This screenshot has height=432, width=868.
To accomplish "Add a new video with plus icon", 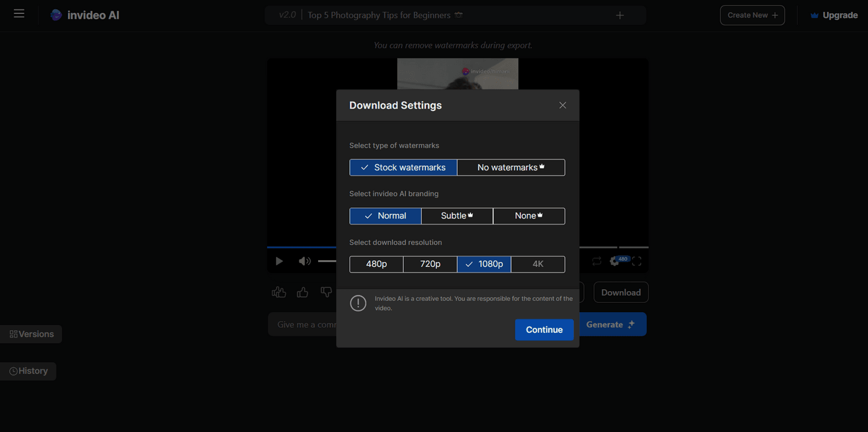I will pos(619,14).
